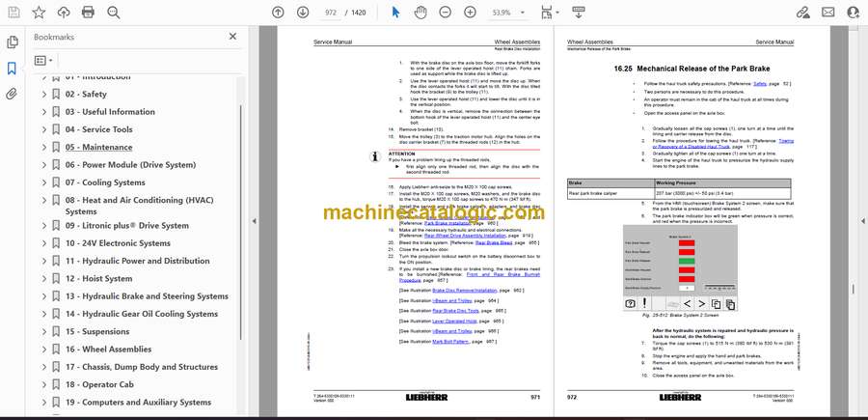
Task: Open the attachments paperclip icon
Action: pyautogui.click(x=12, y=94)
